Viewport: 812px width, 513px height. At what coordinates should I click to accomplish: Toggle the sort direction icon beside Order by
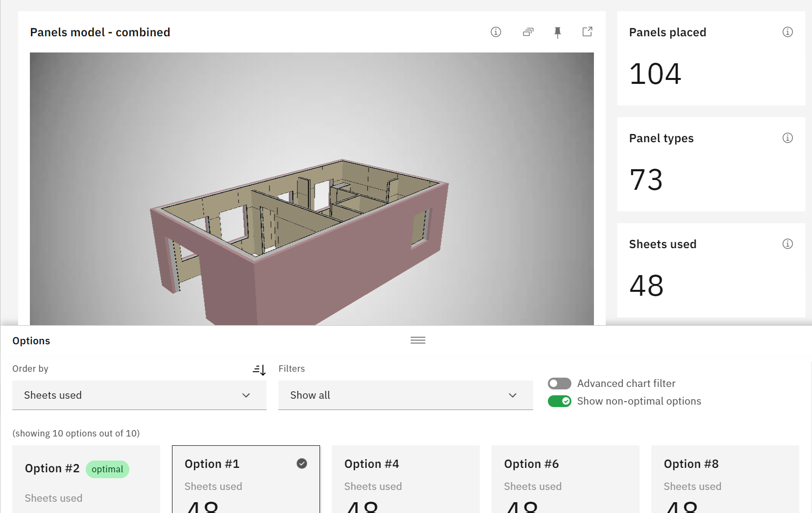click(x=259, y=370)
